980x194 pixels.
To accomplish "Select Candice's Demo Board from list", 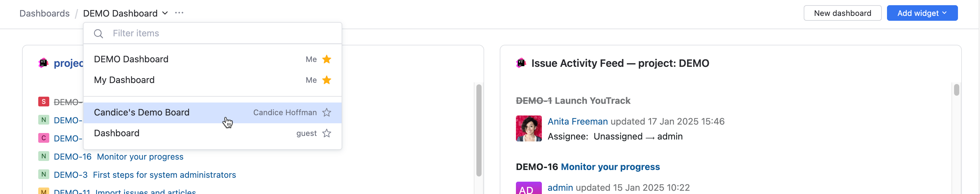I will click(x=142, y=113).
